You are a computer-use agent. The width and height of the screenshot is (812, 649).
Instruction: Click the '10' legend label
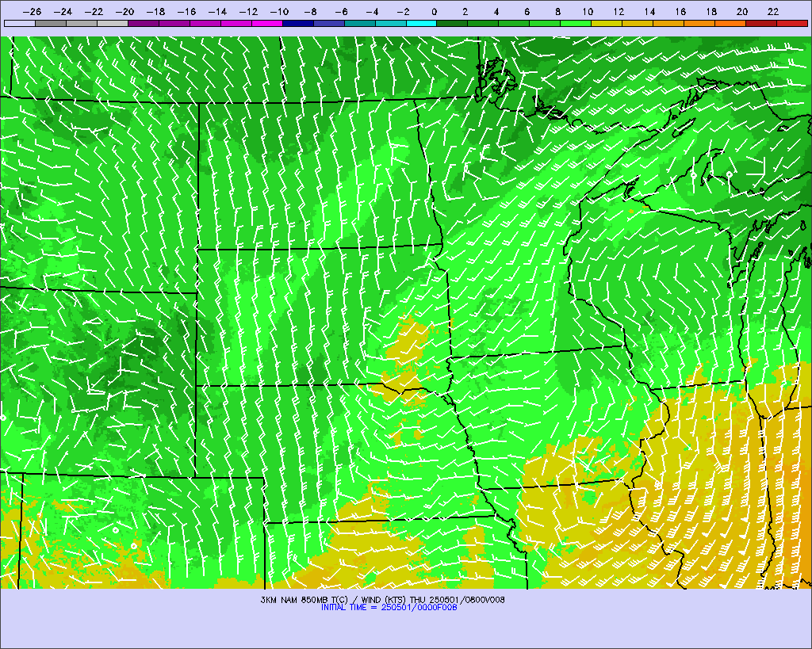click(588, 11)
